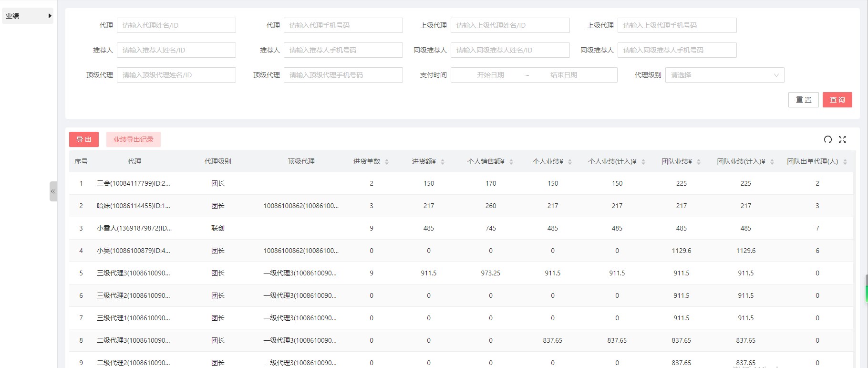Focus the 代理 name/ID input field
This screenshot has height=368, width=868.
coord(176,25)
